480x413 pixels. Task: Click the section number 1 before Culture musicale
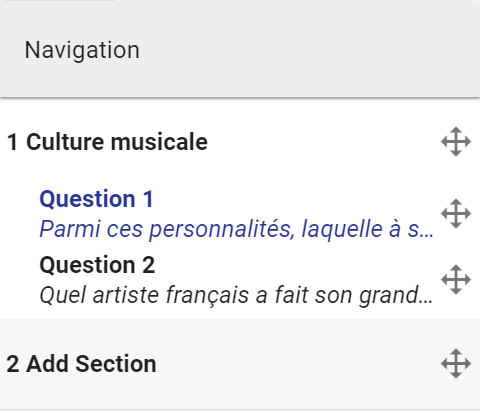[x=12, y=142]
